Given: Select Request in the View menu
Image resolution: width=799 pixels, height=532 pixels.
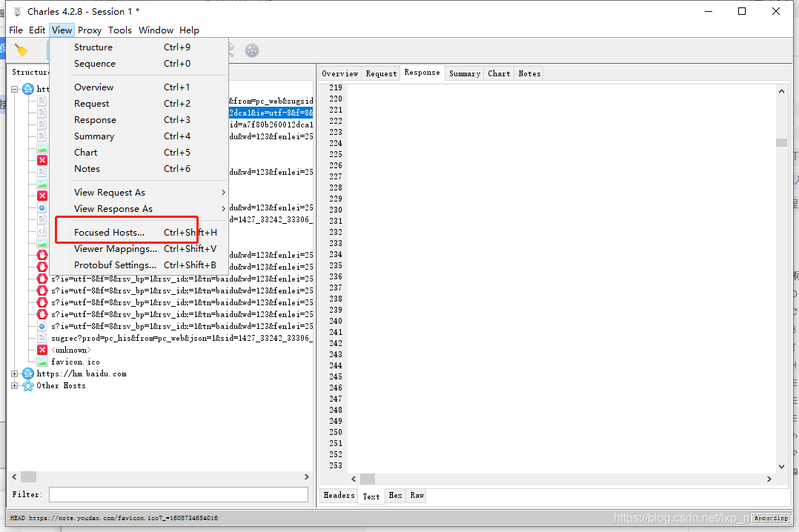Looking at the screenshot, I should pos(139,104).
